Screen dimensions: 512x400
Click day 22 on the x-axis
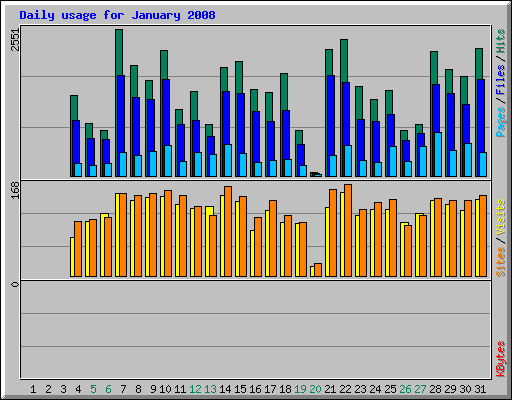click(x=345, y=389)
